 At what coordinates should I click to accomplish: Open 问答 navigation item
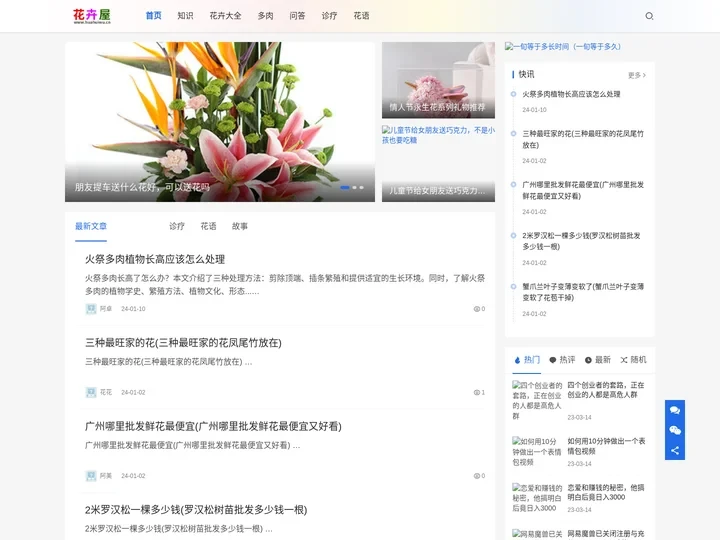coord(297,16)
